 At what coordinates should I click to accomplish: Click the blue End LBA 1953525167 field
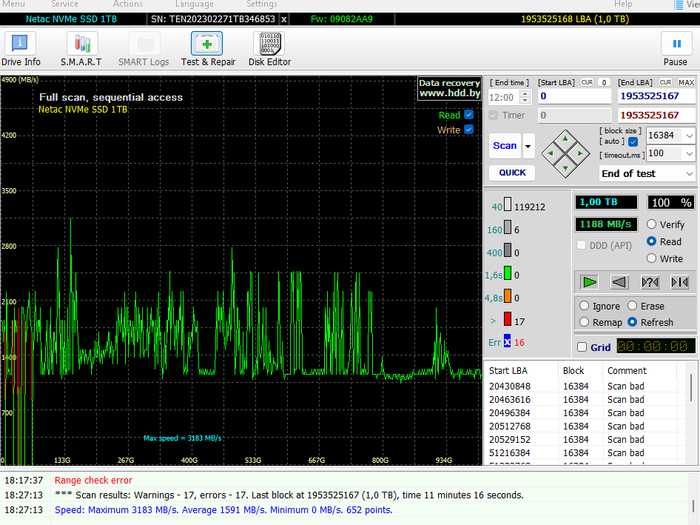(656, 96)
